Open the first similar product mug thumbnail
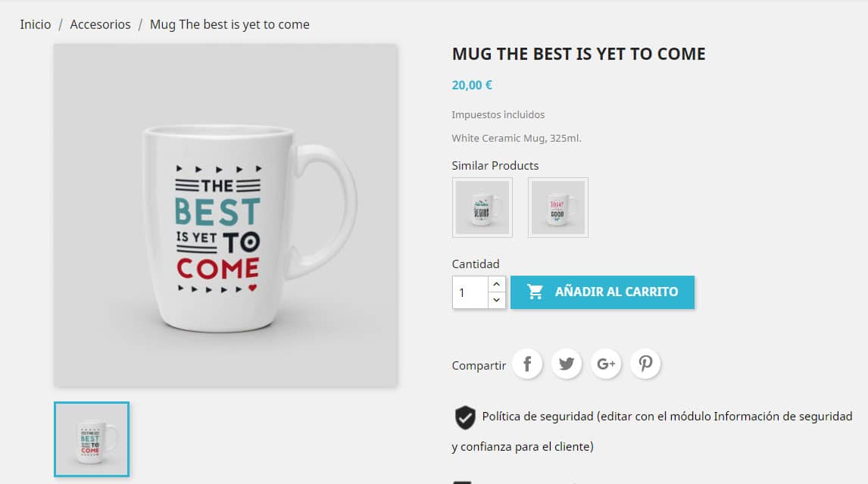This screenshot has height=484, width=868. 482,207
